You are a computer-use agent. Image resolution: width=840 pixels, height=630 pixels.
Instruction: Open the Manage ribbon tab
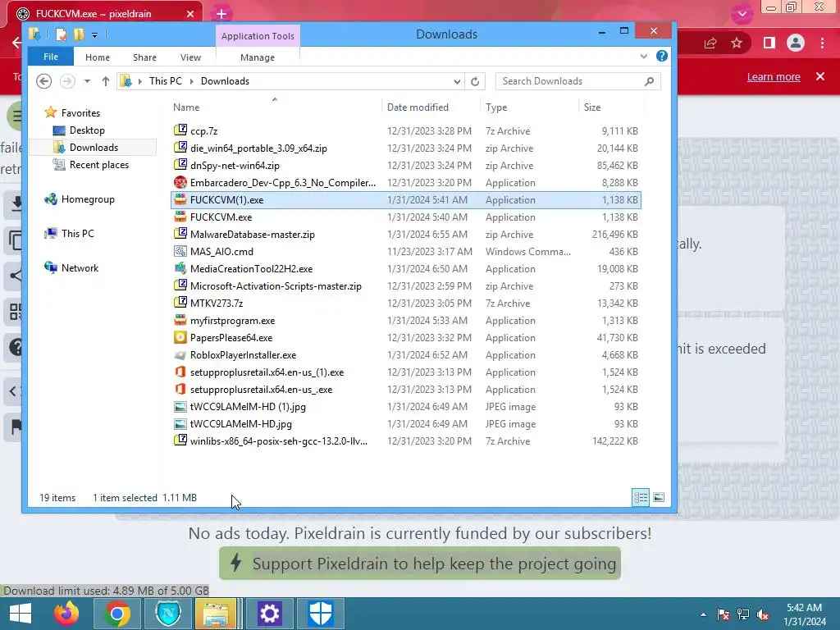pos(258,57)
